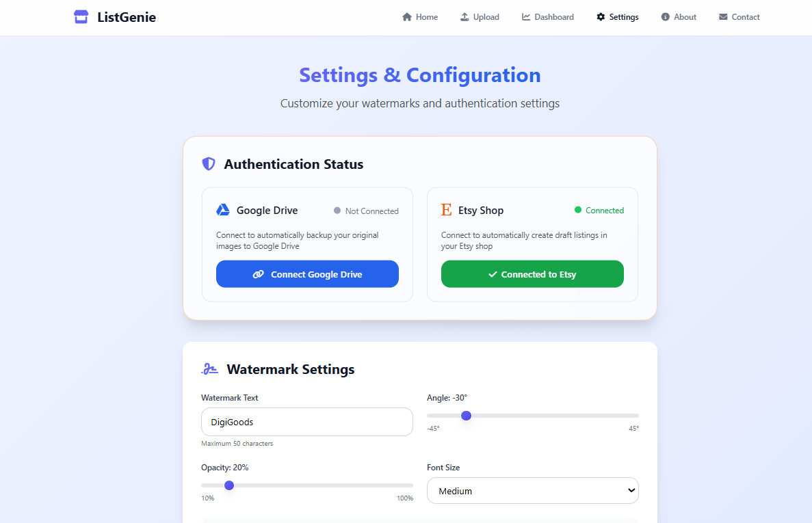Click the Authentication Status shield icon

tap(208, 164)
